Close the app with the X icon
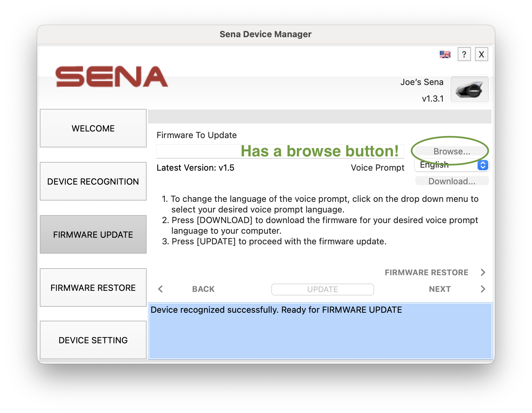 (x=481, y=54)
